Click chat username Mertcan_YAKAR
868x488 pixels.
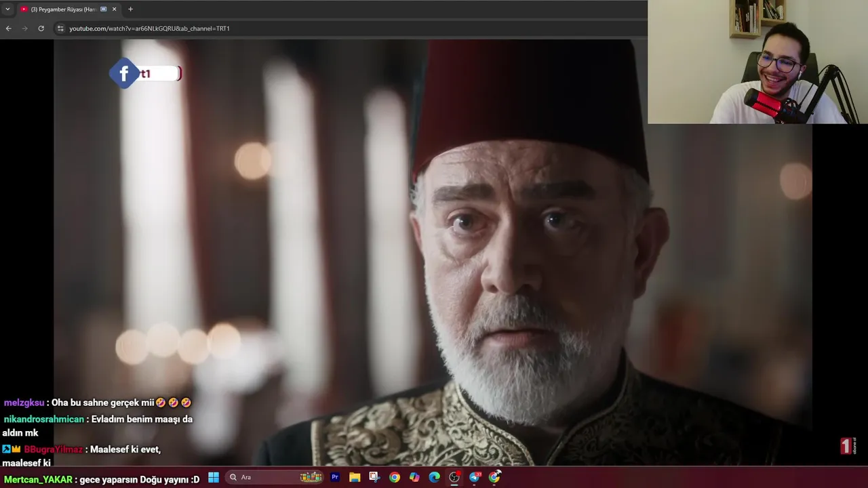pyautogui.click(x=38, y=479)
